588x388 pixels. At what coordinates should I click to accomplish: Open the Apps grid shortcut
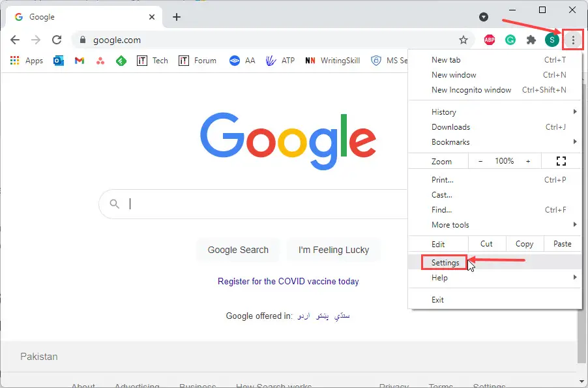[27, 61]
